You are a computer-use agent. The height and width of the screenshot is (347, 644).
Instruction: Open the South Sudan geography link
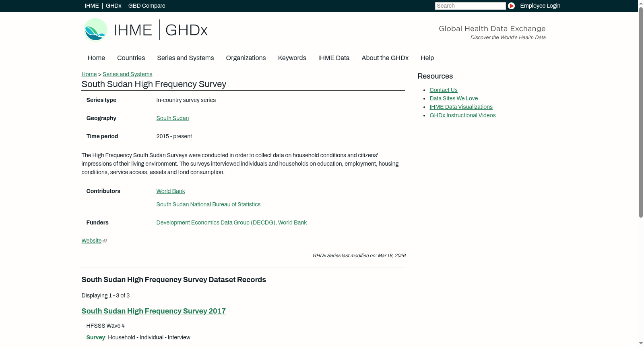point(172,118)
